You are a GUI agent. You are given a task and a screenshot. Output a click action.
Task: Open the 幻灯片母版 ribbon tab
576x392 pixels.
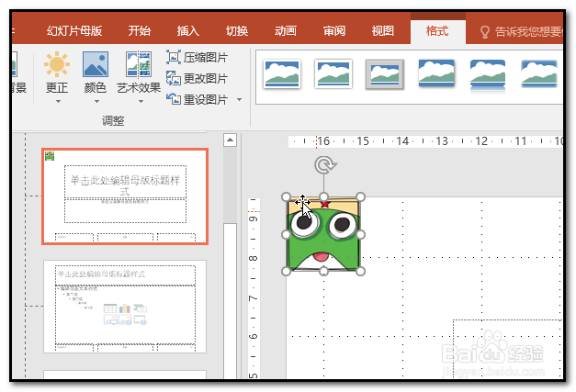click(74, 31)
